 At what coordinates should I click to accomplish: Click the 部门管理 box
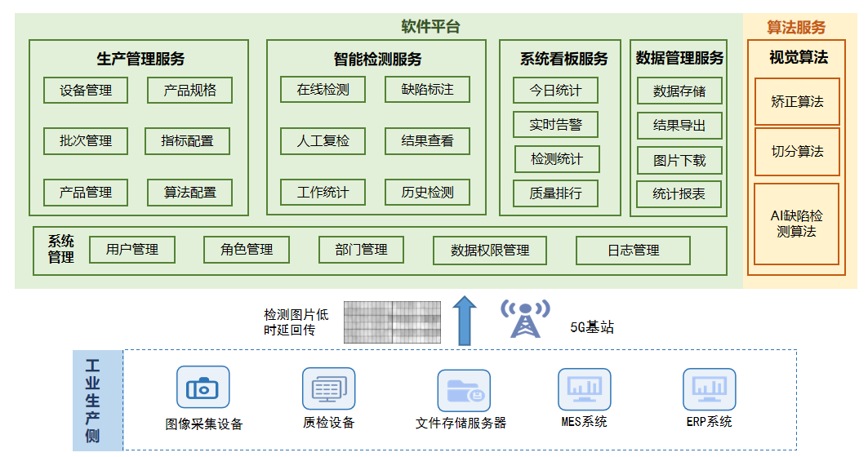point(362,250)
